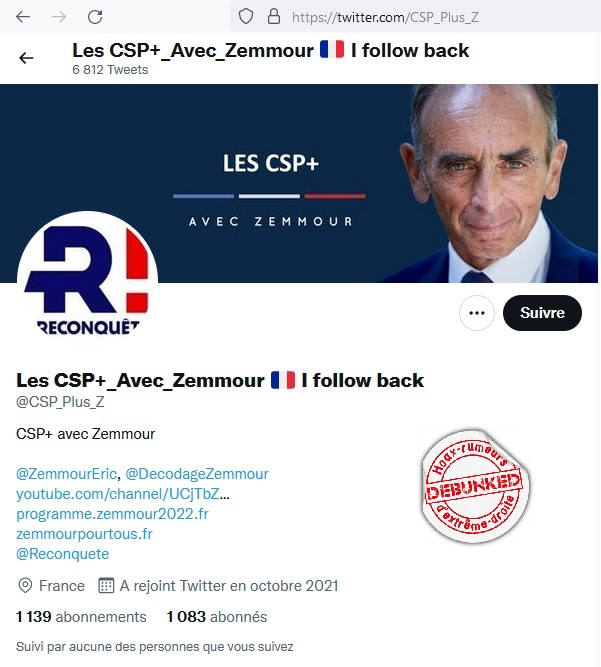This screenshot has width=601, height=667.
Task: Click the browser forward arrow
Action: tap(59, 17)
